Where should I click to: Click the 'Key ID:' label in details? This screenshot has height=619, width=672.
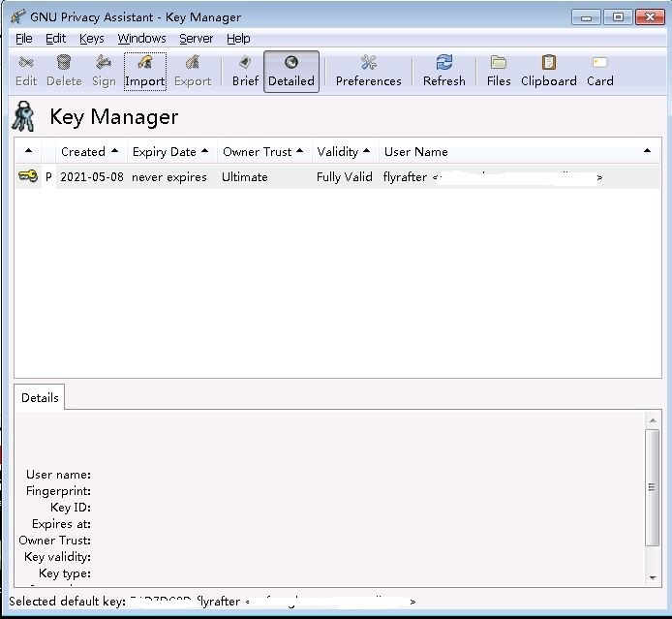[x=71, y=508]
